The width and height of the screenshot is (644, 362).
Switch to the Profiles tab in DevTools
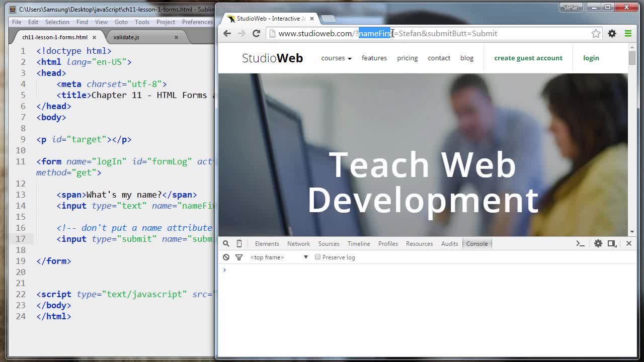click(388, 243)
